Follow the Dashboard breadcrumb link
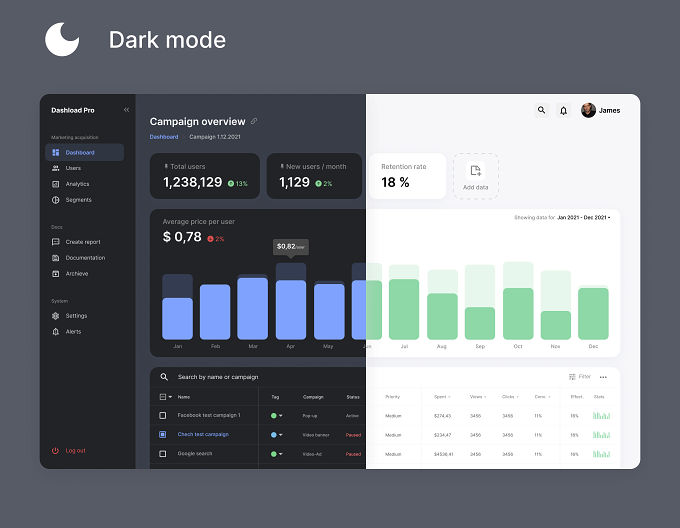 click(x=164, y=137)
